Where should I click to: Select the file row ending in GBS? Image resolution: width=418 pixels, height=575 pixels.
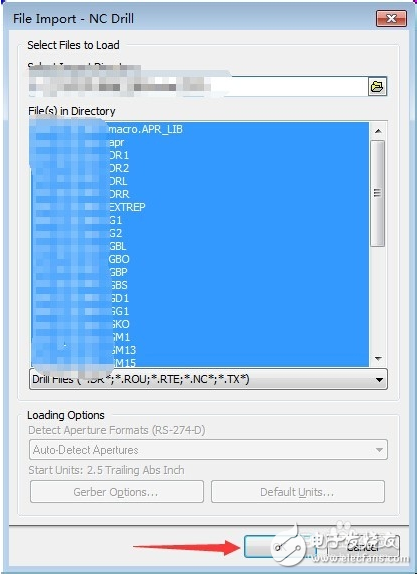[200, 285]
